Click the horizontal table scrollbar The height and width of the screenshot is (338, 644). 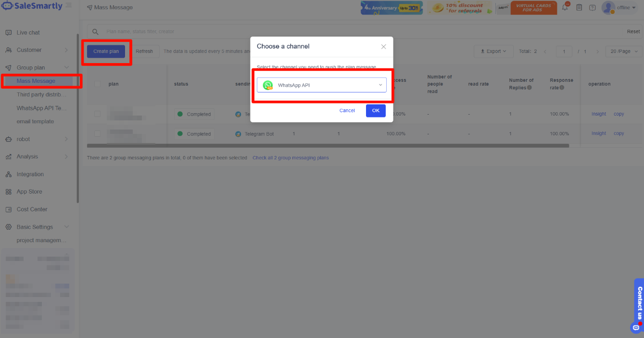(328, 145)
